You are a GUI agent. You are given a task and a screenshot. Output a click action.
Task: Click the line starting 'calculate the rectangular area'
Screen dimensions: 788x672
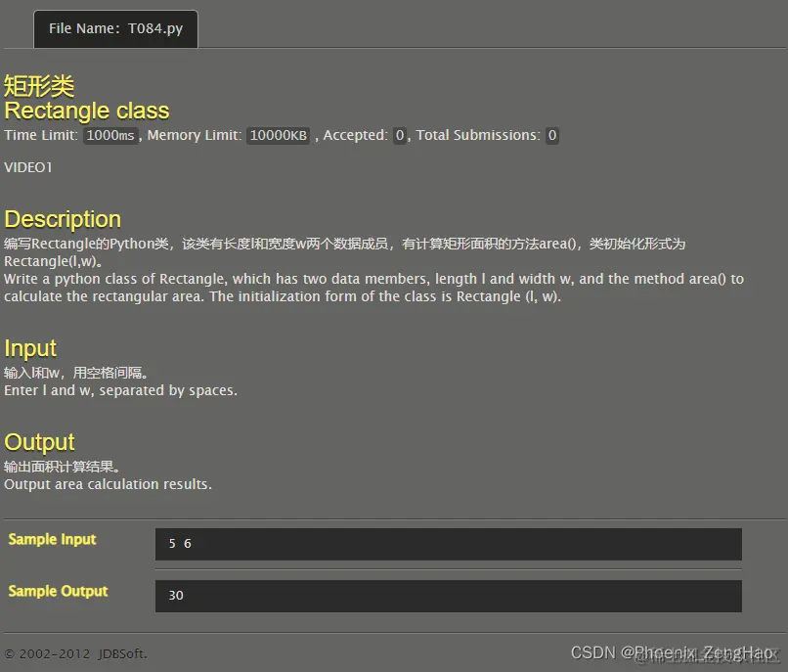pyautogui.click(x=283, y=296)
